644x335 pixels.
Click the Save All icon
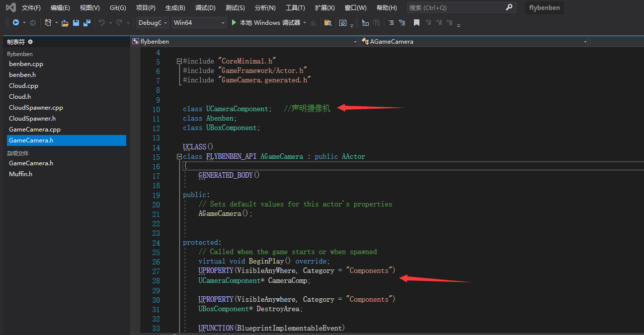coord(87,23)
